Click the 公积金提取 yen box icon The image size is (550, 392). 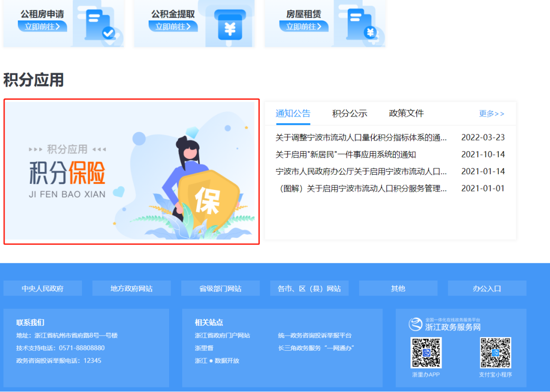pyautogui.click(x=230, y=25)
